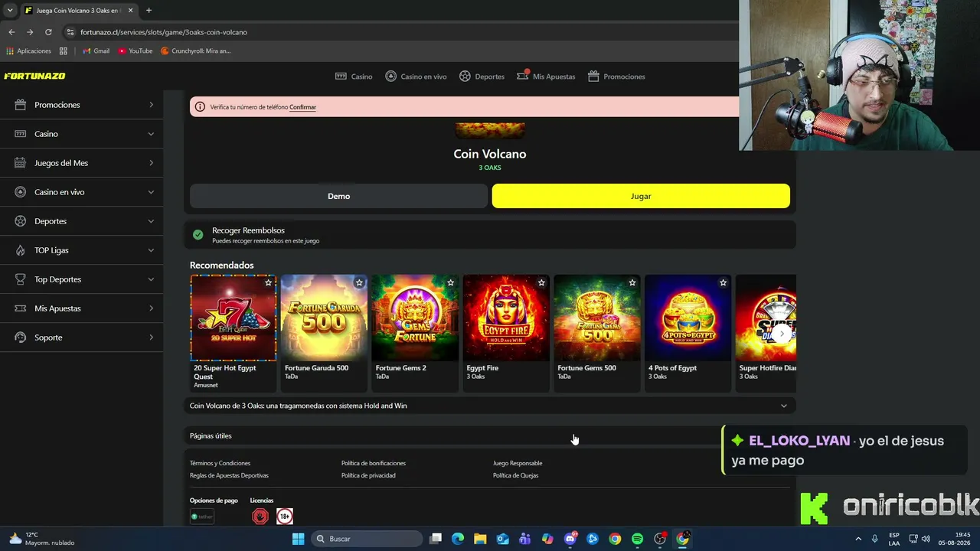Expand the Juegos del Mes arrow

point(151,163)
